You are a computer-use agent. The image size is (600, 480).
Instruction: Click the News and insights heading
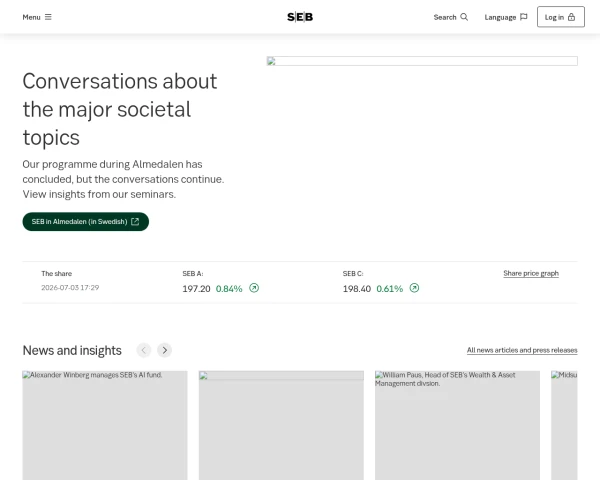(72, 350)
